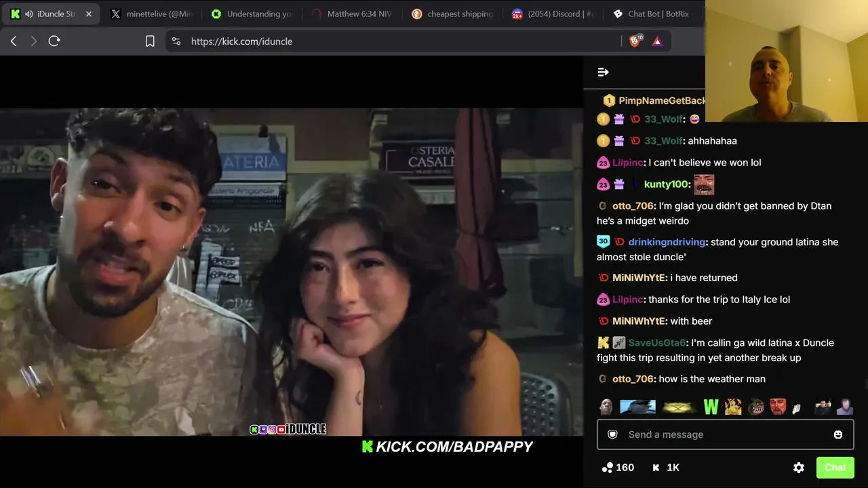Open chat settings gear
868x488 pixels.
click(x=799, y=468)
